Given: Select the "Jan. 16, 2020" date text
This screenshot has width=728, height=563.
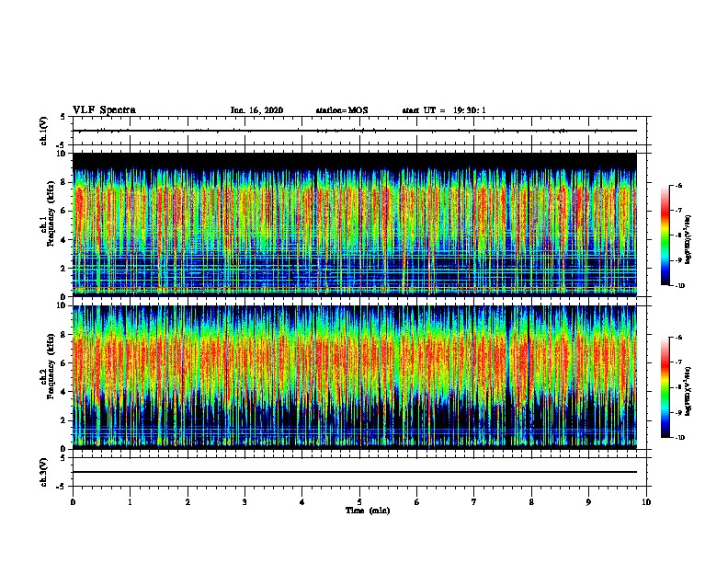Looking at the screenshot, I should pos(256,110).
